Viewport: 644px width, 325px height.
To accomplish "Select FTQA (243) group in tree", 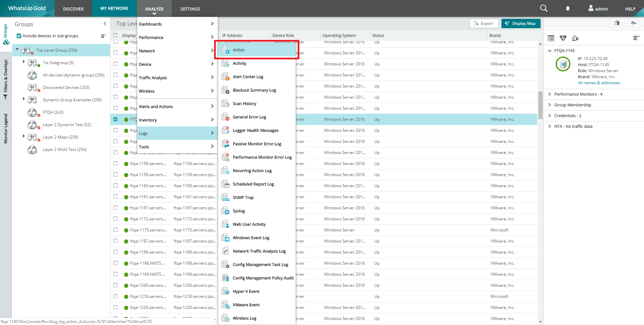I will click(53, 112).
